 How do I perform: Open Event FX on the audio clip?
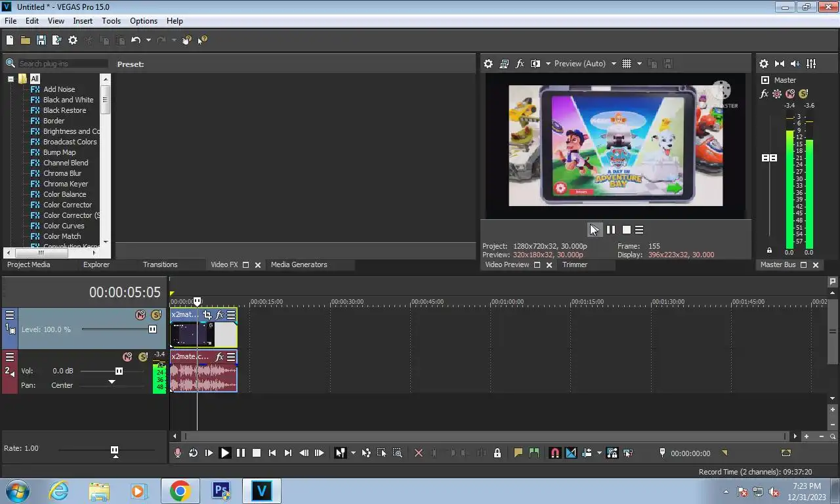click(220, 357)
